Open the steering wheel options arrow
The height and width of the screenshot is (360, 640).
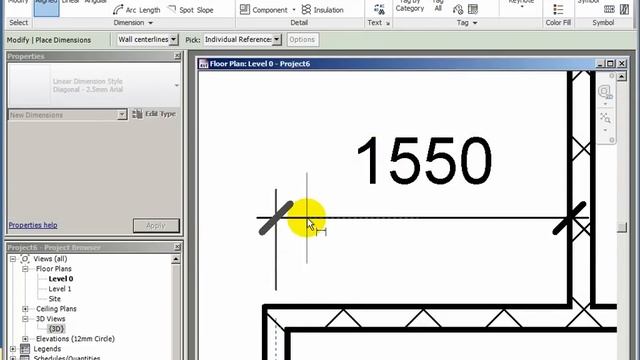tap(605, 104)
